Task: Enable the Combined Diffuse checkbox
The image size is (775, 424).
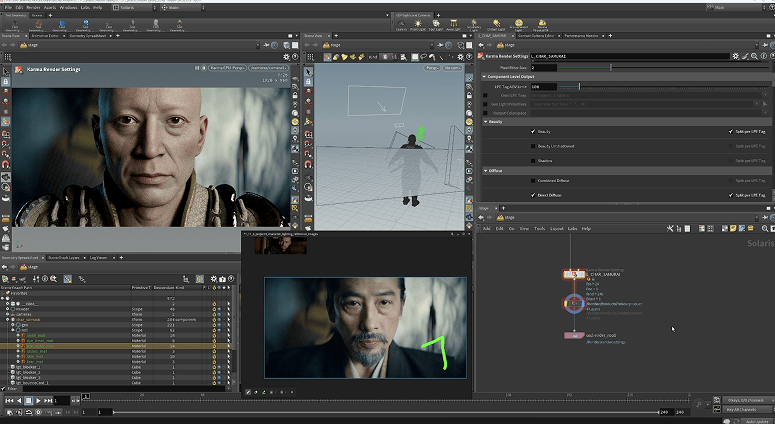Action: pyautogui.click(x=533, y=180)
